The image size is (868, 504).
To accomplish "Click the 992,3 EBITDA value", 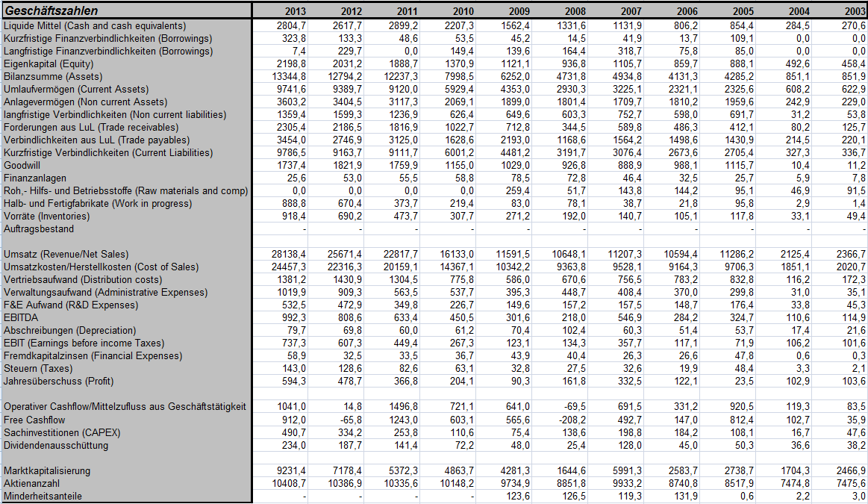I will coord(293,318).
